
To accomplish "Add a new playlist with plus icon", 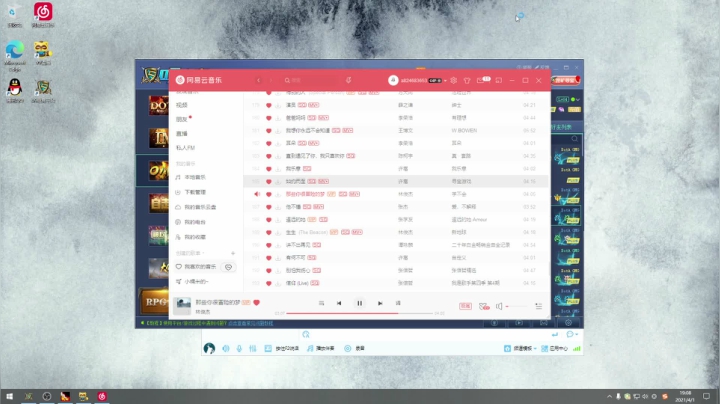I will click(x=233, y=253).
